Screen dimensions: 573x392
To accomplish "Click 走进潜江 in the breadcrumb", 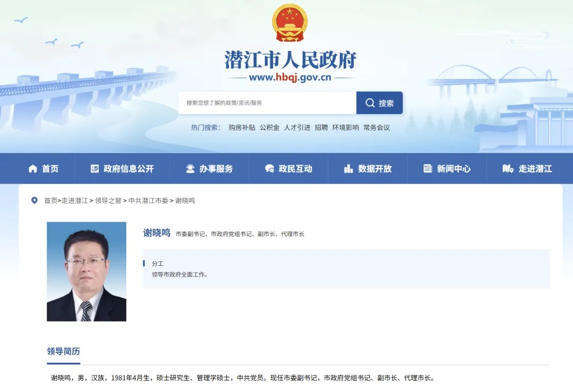I will click(75, 201).
